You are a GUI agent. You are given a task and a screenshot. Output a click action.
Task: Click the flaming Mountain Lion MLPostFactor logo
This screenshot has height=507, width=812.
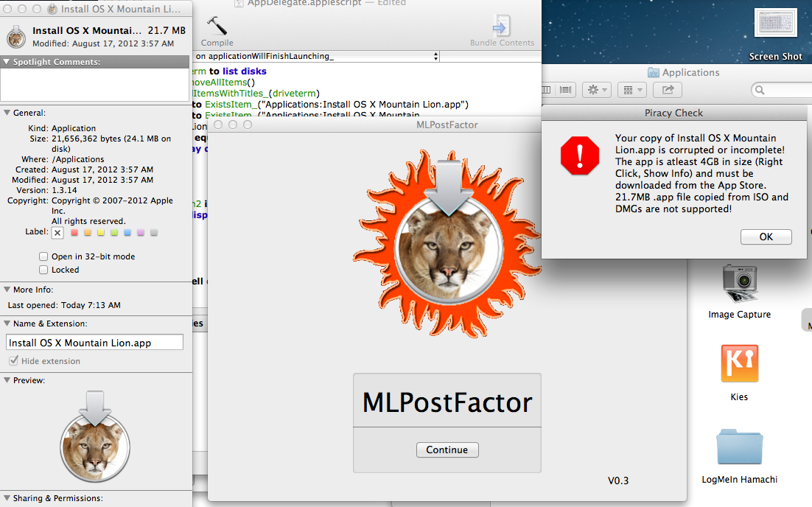[x=447, y=243]
